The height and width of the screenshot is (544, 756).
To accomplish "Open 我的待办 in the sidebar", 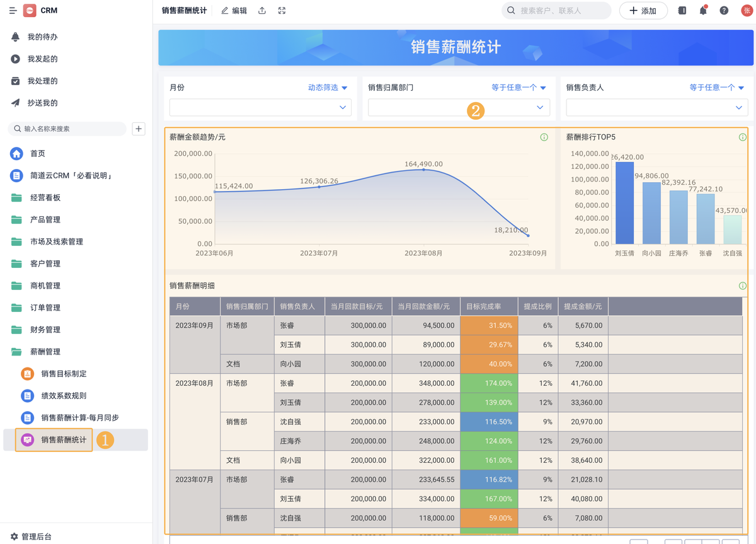I will pyautogui.click(x=42, y=37).
